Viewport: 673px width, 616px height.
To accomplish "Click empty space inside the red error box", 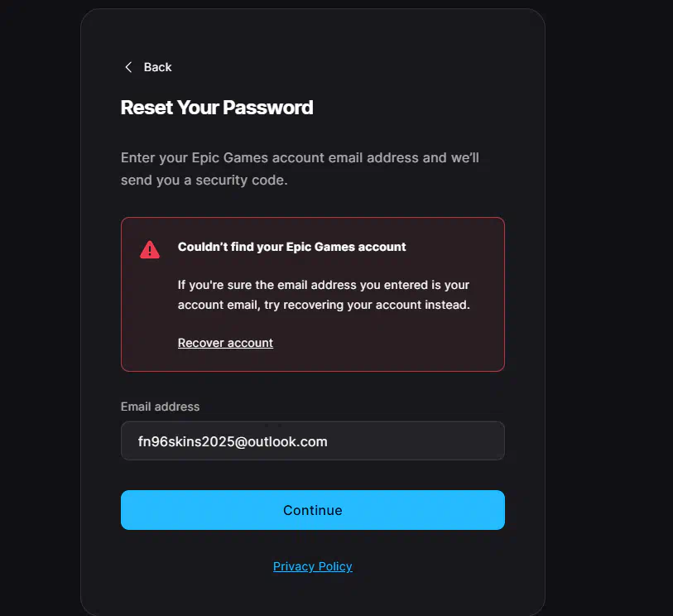I will pos(387,344).
